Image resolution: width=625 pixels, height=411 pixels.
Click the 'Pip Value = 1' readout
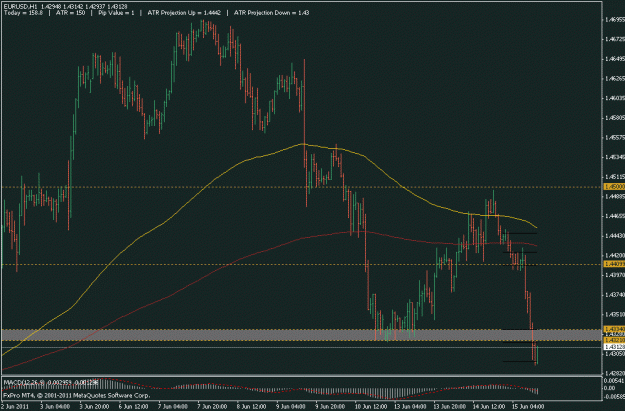tap(116, 13)
